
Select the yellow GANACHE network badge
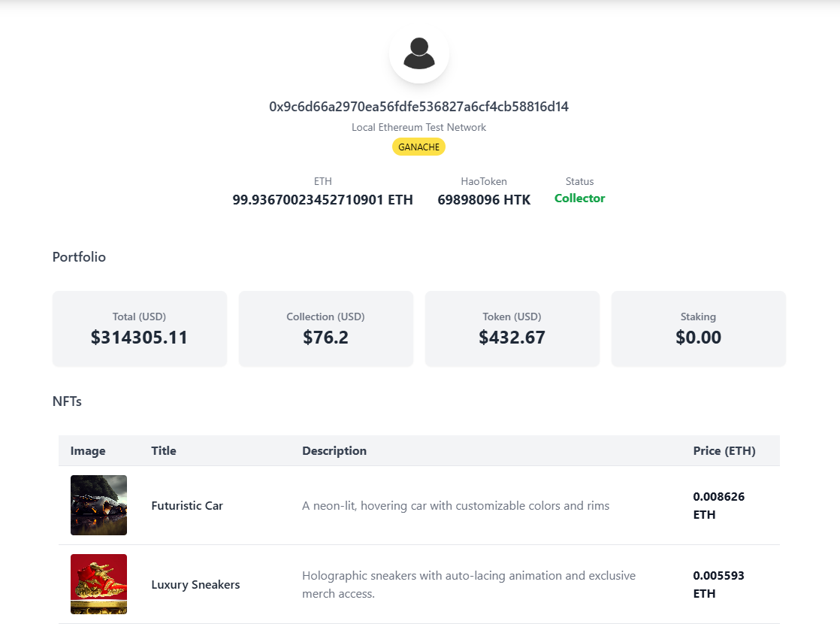click(x=418, y=147)
